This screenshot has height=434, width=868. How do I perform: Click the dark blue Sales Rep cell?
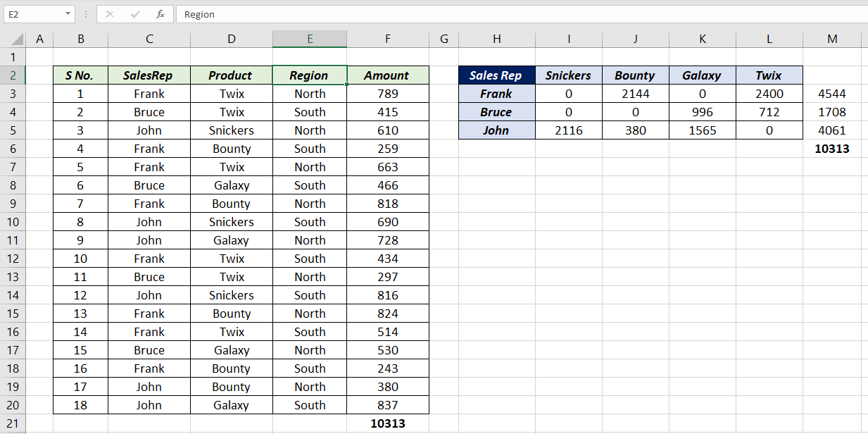point(496,75)
